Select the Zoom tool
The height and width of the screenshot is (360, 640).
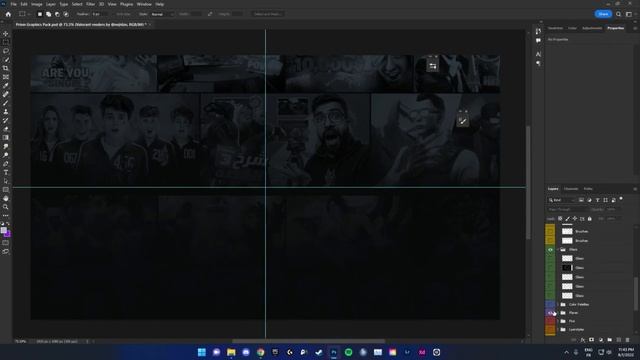tap(6, 207)
